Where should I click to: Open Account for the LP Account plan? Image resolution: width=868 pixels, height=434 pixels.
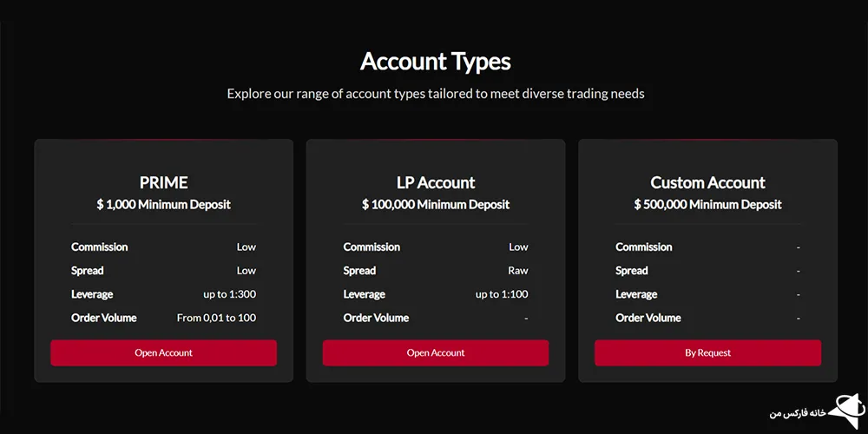(x=436, y=352)
